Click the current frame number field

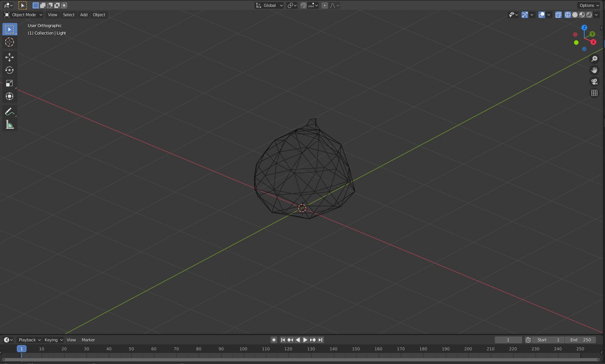pyautogui.click(x=508, y=340)
